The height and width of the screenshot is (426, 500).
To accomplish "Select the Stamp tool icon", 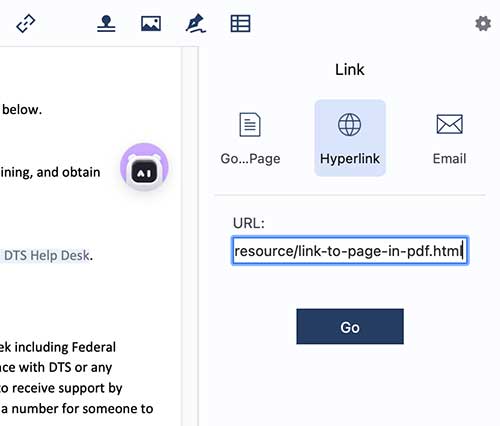I will pos(106,24).
